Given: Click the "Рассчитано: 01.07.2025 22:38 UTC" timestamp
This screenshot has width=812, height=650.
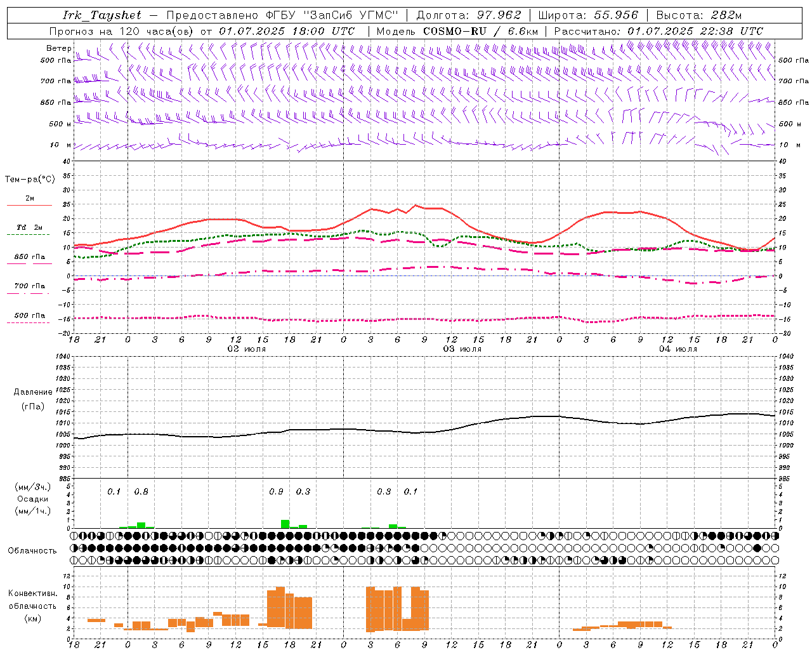Looking at the screenshot, I should [658, 31].
